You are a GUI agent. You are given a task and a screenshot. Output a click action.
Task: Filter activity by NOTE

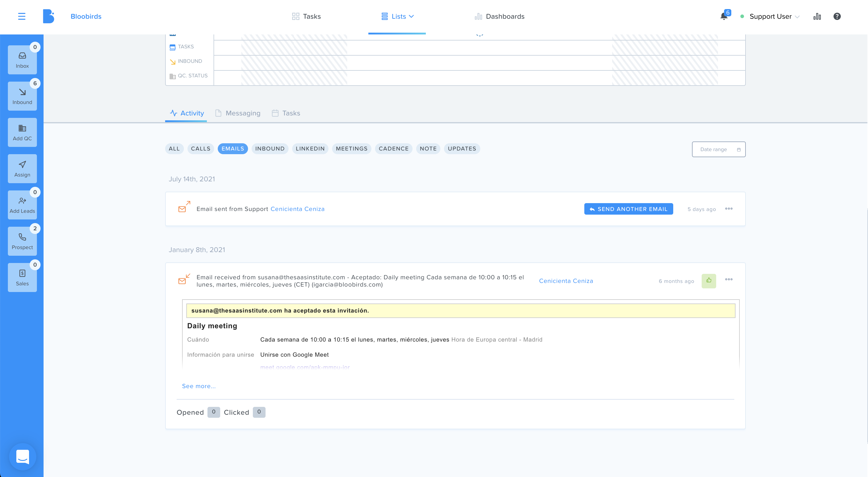tap(428, 148)
